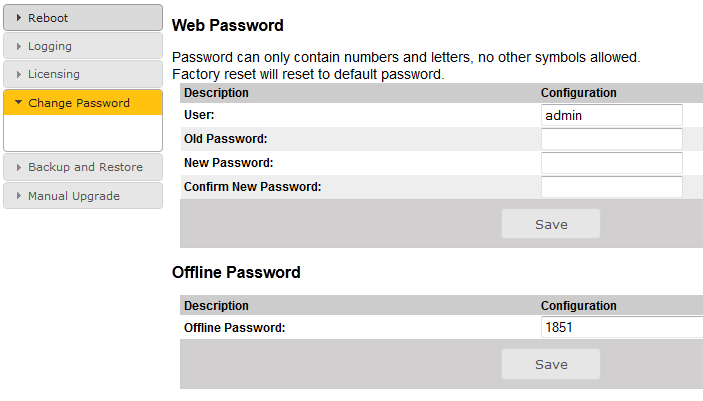Click the arrow icon next to Logging
Image resolution: width=703 pixels, height=401 pixels.
(x=18, y=46)
